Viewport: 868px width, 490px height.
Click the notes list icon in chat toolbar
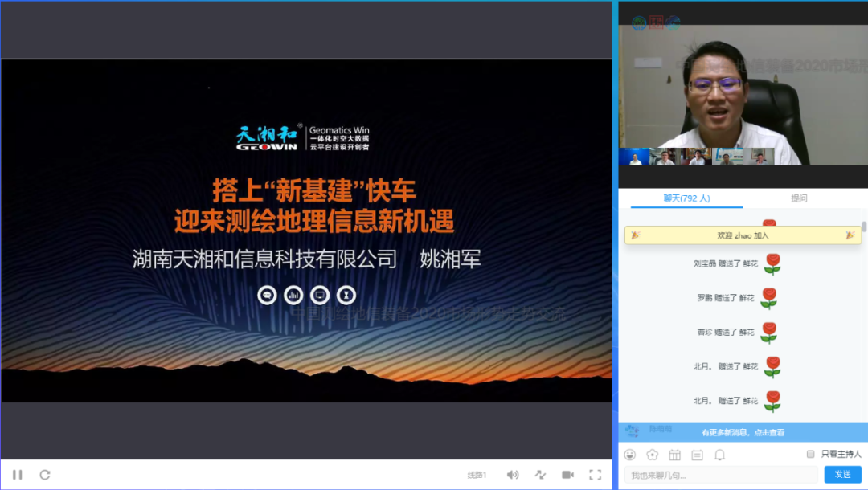coord(697,455)
